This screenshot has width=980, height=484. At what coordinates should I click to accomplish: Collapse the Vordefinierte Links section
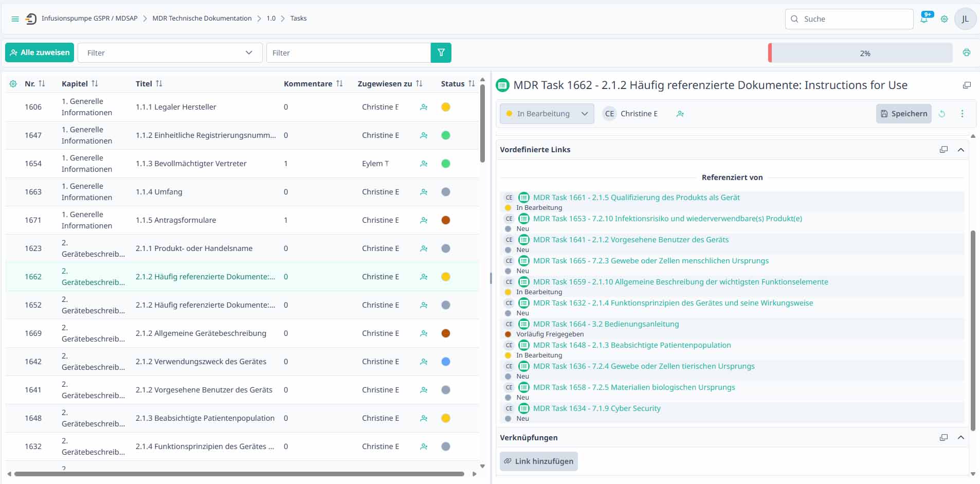click(x=960, y=150)
